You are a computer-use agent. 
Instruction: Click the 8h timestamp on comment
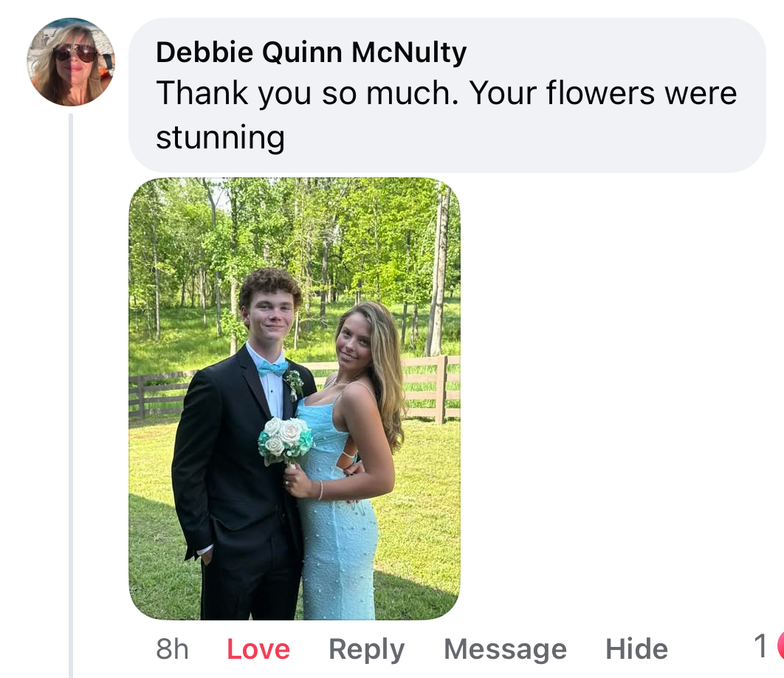coord(173,649)
